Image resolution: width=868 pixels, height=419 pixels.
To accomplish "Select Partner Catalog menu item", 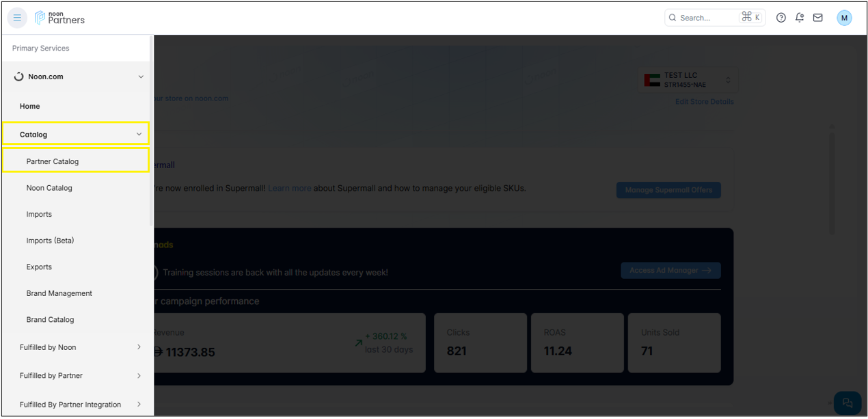I will coord(76,161).
